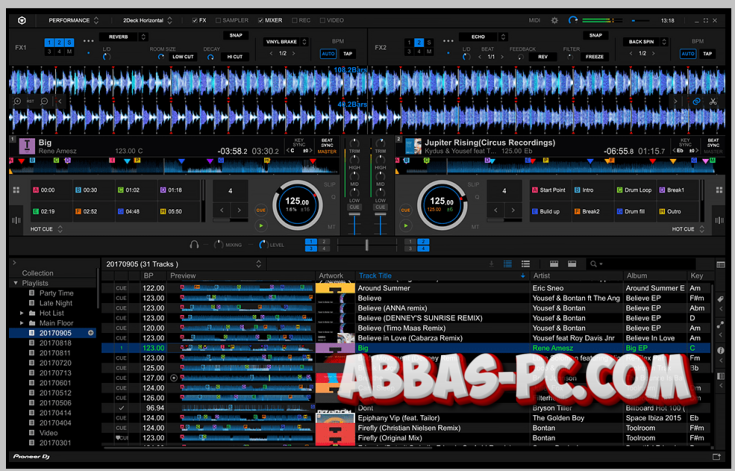Click the master volume knob in the top bar
Viewport: 735px width, 471px height.
pyautogui.click(x=573, y=21)
